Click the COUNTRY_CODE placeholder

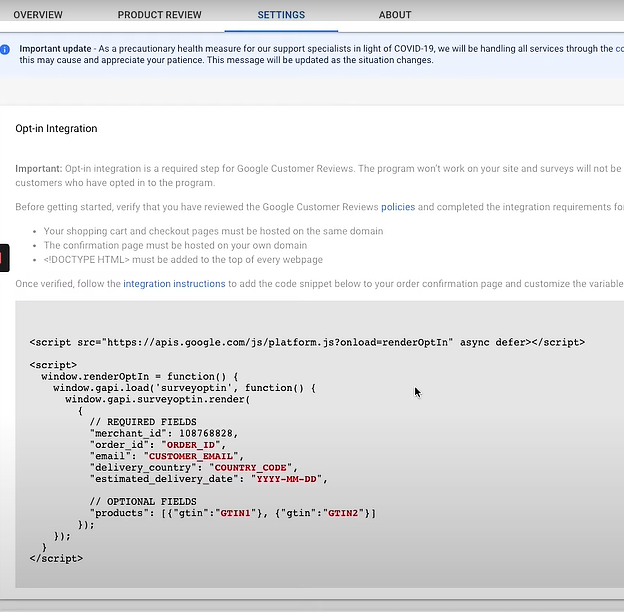pos(250,468)
